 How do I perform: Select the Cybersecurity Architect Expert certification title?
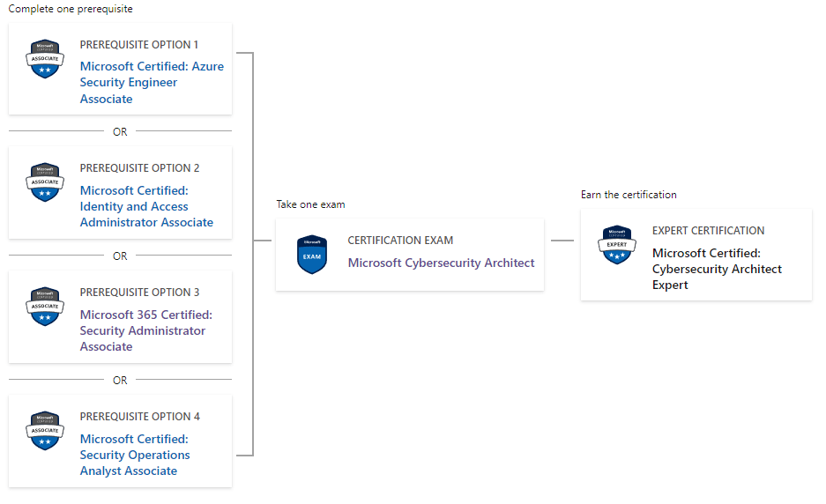717,269
